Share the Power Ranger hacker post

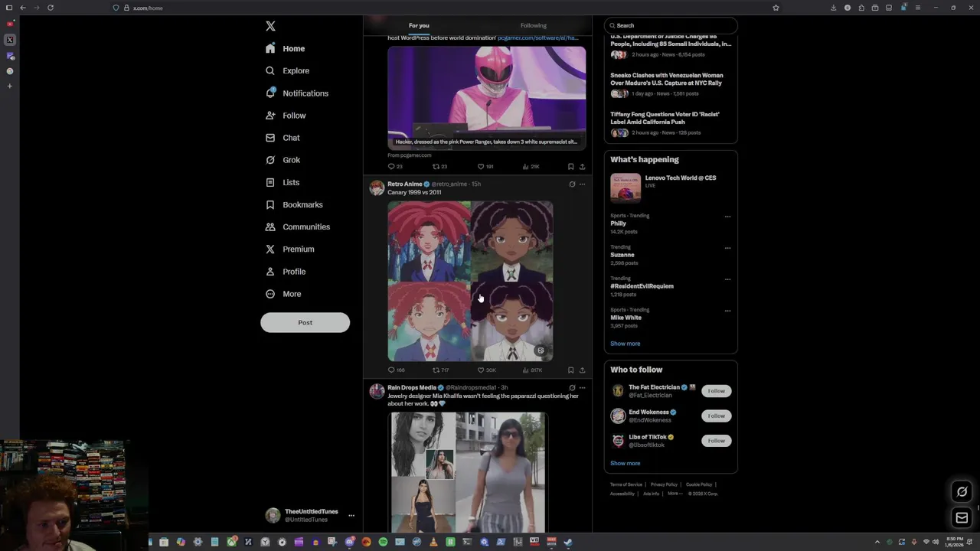pos(582,167)
